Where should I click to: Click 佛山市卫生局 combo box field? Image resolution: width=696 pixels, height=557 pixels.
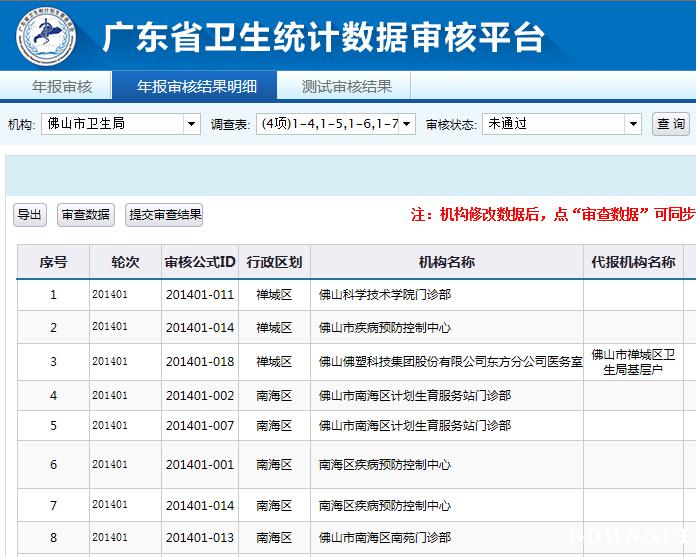click(121, 124)
